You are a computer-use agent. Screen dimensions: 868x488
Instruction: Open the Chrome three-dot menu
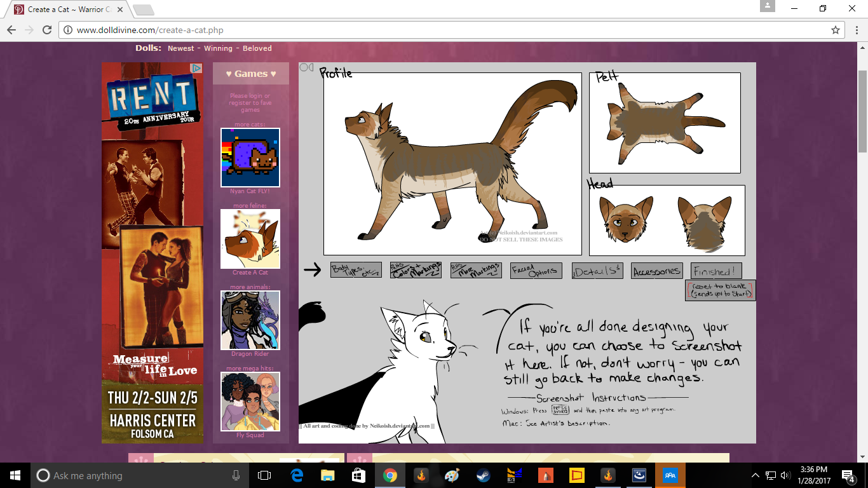(854, 30)
